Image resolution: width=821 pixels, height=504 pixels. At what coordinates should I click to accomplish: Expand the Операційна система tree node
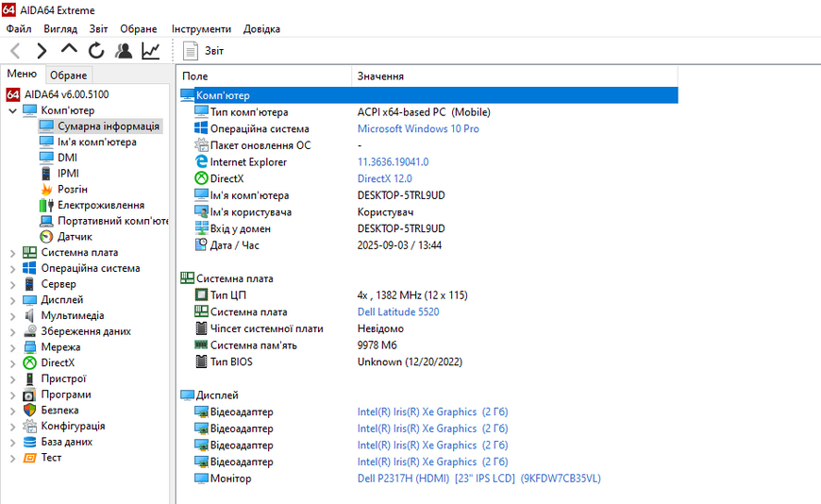pyautogui.click(x=12, y=269)
